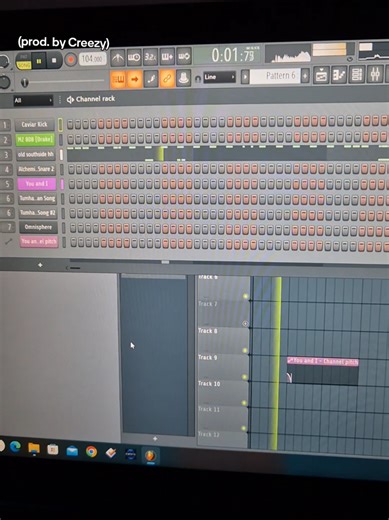
Task: Open the magenta You and I channel
Action: [x=37, y=184]
